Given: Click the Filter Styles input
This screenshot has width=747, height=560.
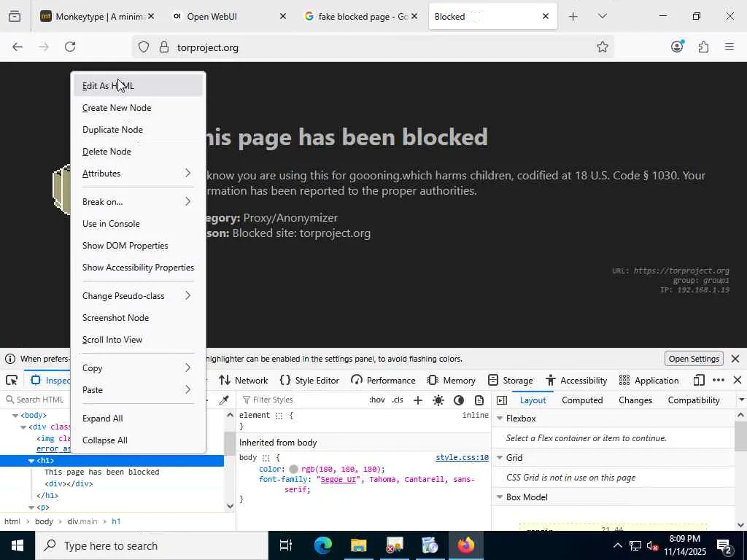Looking at the screenshot, I should 303,400.
